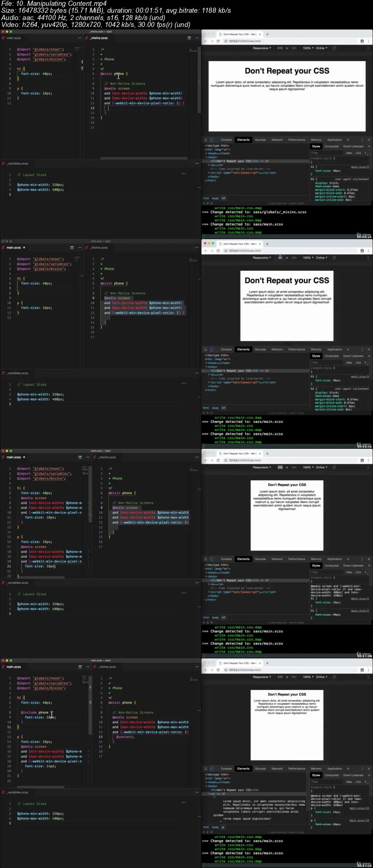Toggle the device toolbar icon in 00:00:24 frame

click(212, 140)
